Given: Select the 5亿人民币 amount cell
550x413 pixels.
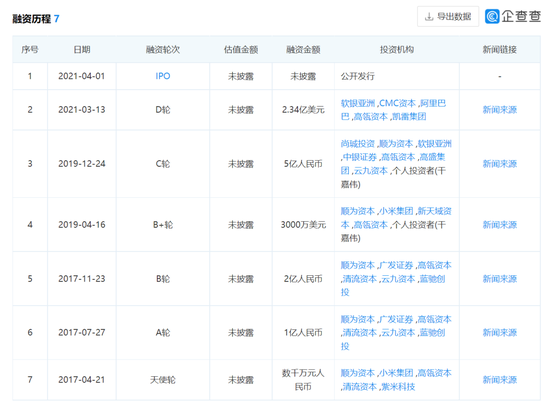Looking at the screenshot, I should click(303, 164).
